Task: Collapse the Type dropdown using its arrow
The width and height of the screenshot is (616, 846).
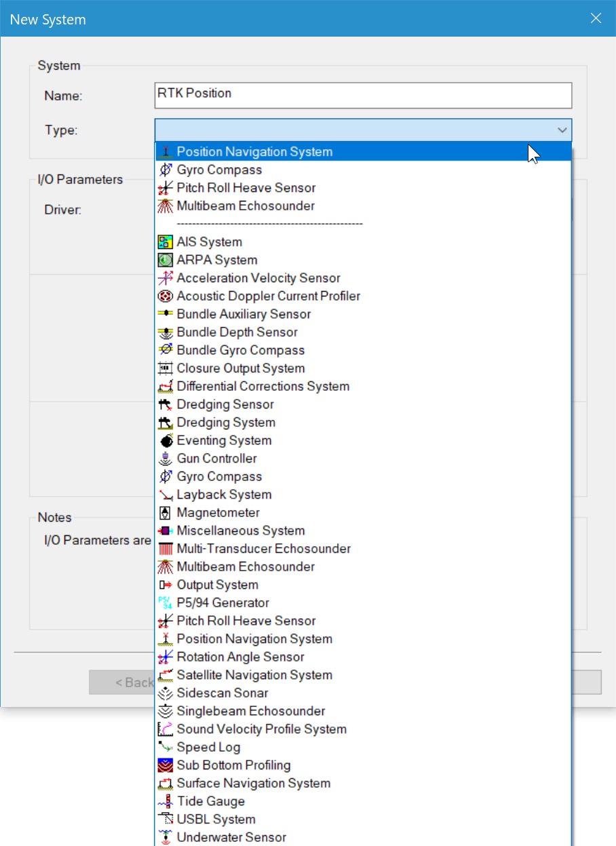Action: (x=562, y=130)
